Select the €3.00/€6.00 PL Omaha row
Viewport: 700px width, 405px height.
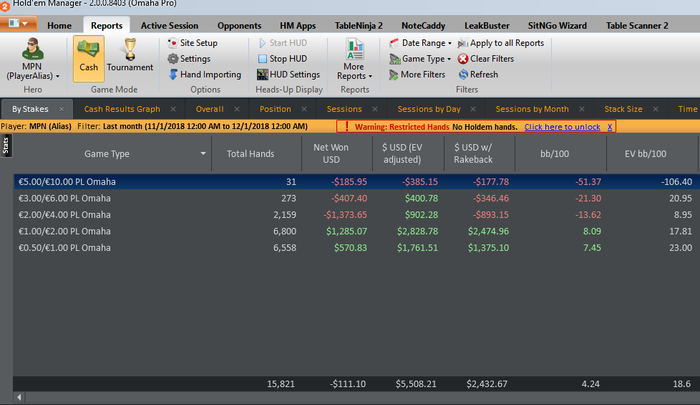point(357,198)
